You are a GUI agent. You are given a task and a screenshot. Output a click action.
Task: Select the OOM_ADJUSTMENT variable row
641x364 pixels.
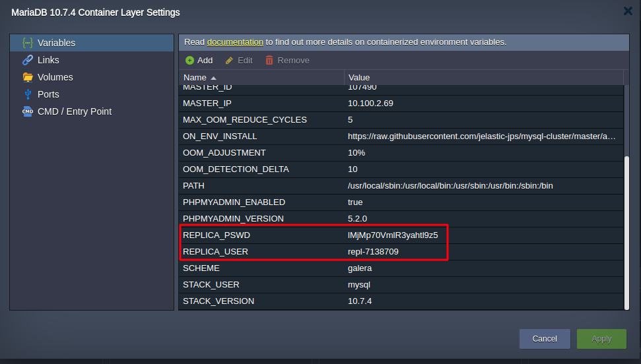coord(401,153)
